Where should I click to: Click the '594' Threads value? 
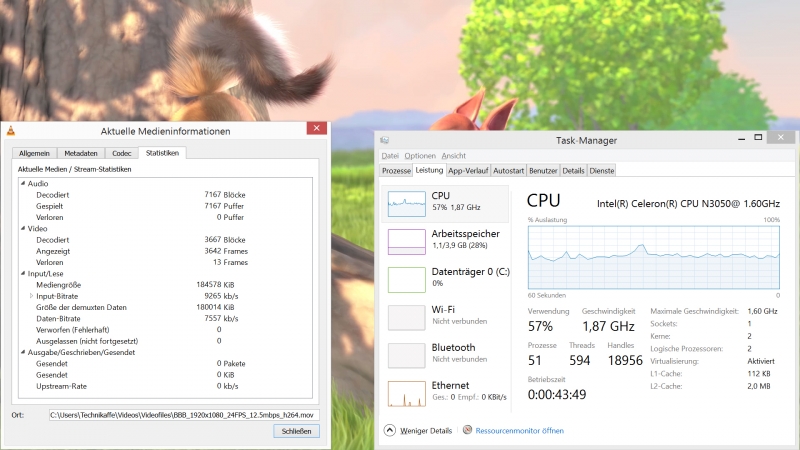[580, 361]
